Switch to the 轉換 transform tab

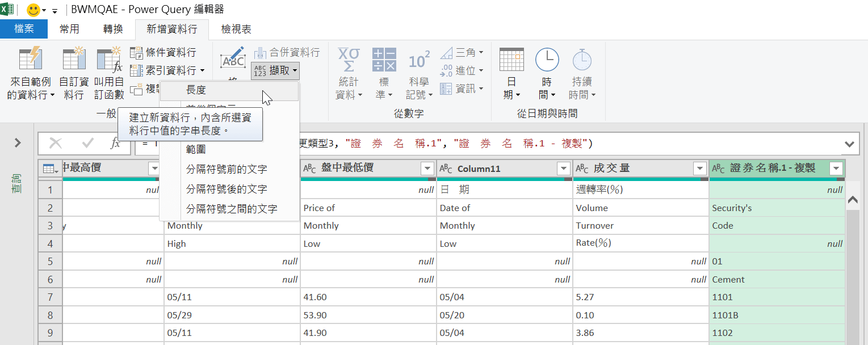pyautogui.click(x=113, y=29)
